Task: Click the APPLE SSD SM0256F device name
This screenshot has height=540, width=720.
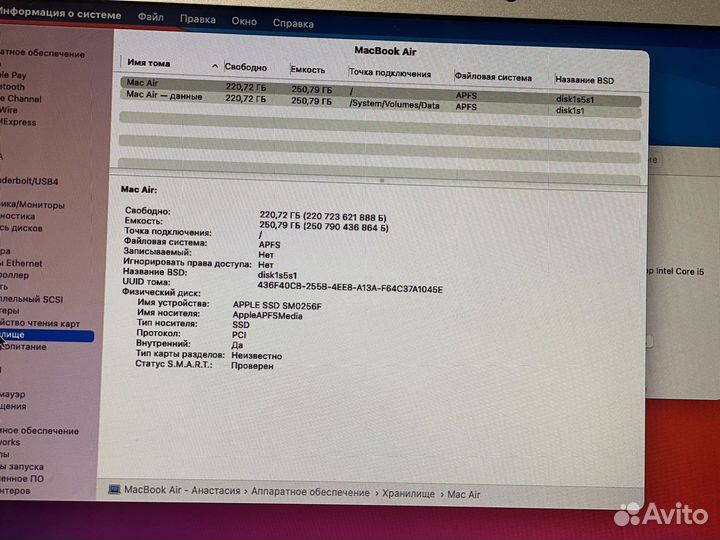Action: pos(277,306)
